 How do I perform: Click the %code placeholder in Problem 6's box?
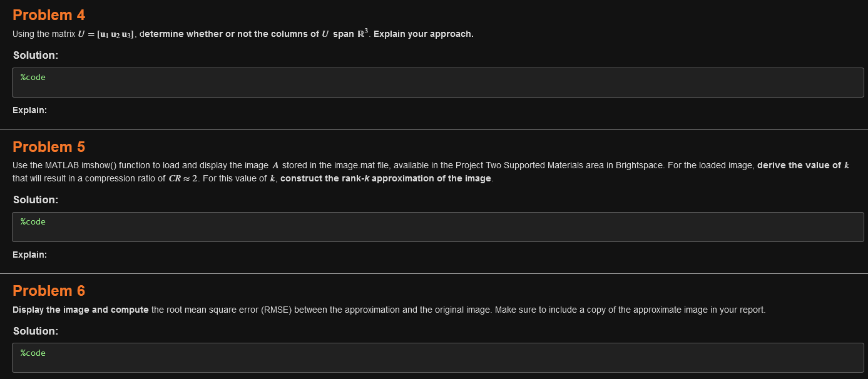tap(33, 353)
